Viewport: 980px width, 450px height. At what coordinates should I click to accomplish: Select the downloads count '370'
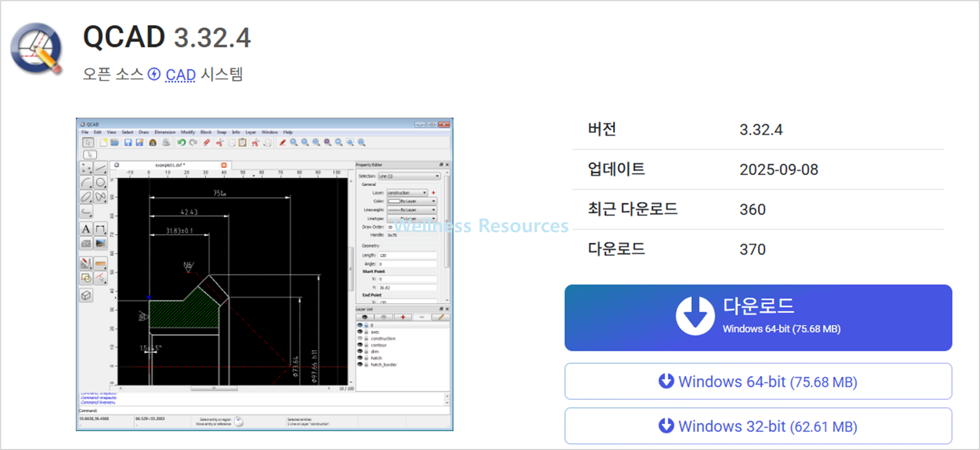pyautogui.click(x=752, y=249)
